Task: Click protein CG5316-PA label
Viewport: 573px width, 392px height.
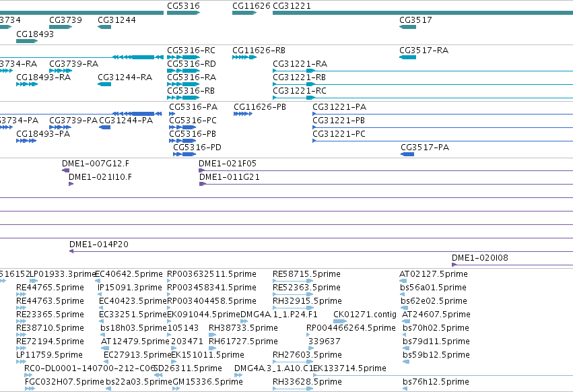Action: [x=193, y=107]
